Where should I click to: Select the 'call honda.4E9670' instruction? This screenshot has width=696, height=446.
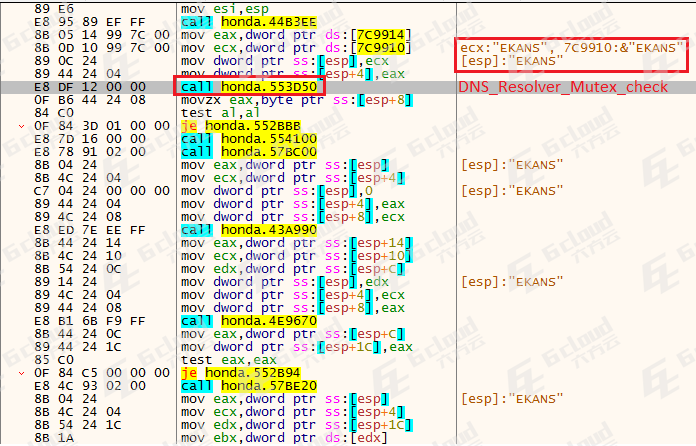point(249,321)
